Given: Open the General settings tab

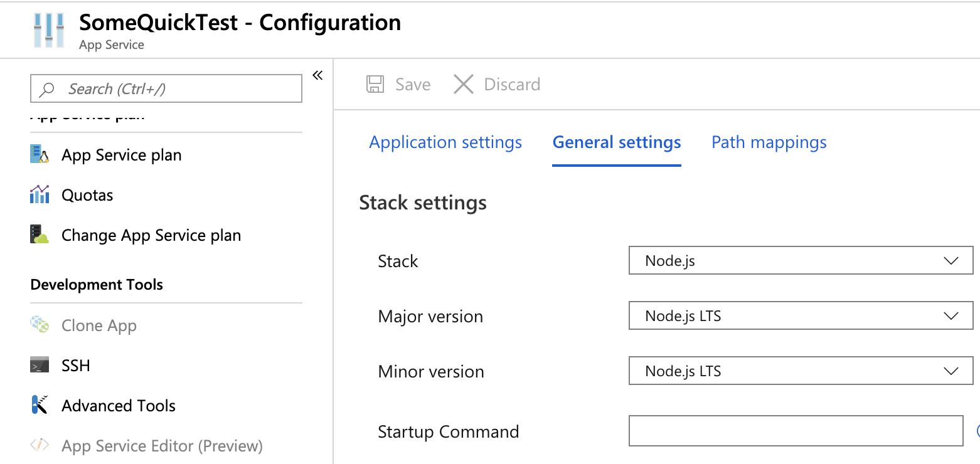Looking at the screenshot, I should click(617, 142).
